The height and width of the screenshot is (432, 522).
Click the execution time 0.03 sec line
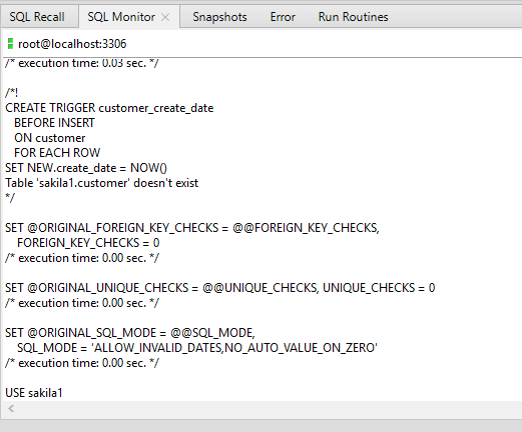point(82,63)
